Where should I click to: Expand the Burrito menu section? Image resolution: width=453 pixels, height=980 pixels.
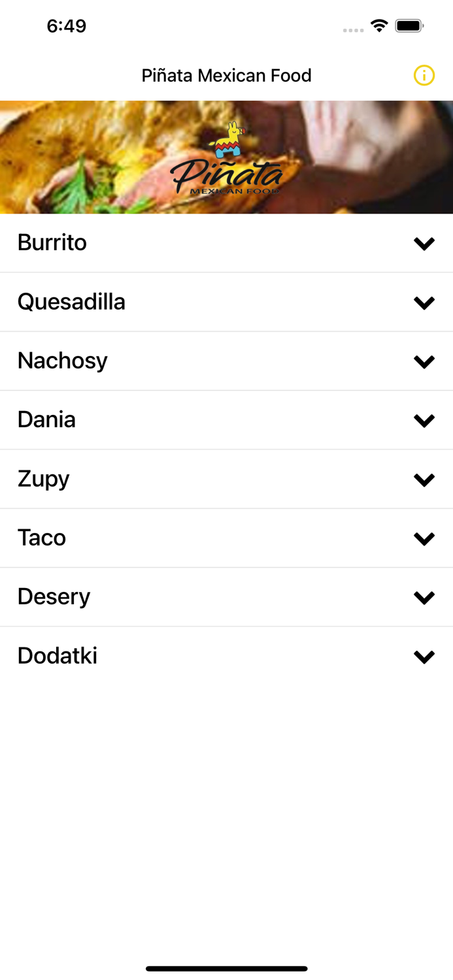(425, 242)
